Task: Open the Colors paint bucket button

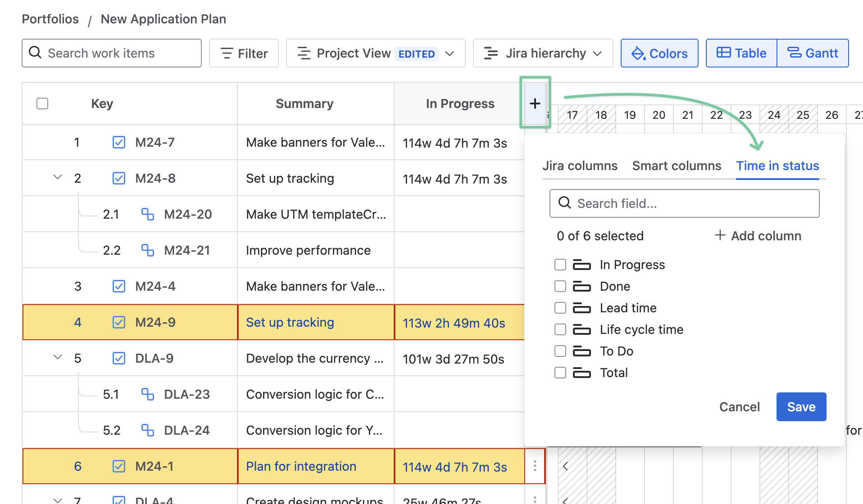Action: pyautogui.click(x=659, y=53)
